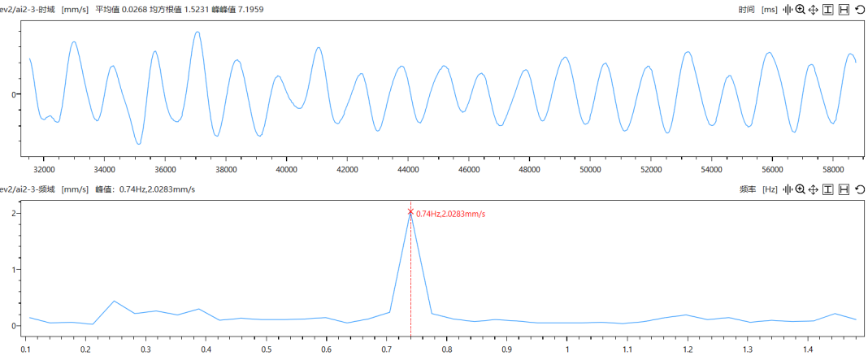Click the 0.74Hz,2.0283mm/s red peak annotation
This screenshot has width=868, height=356.
click(450, 215)
